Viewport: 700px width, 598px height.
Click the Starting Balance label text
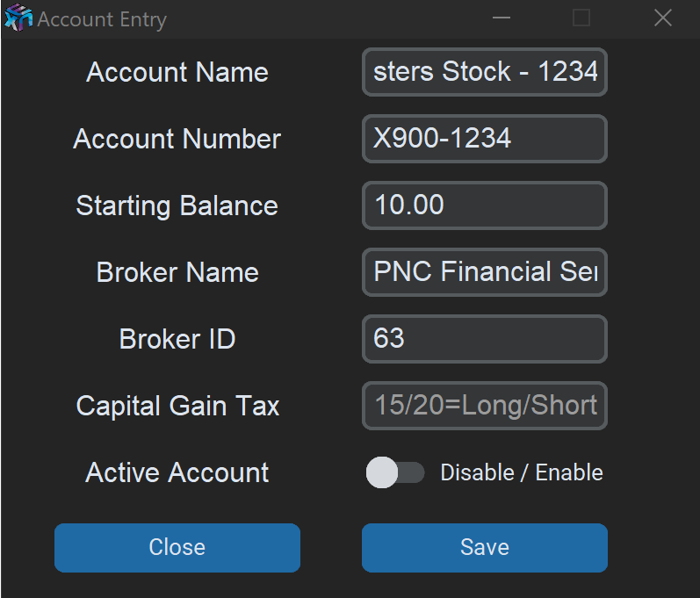point(177,205)
